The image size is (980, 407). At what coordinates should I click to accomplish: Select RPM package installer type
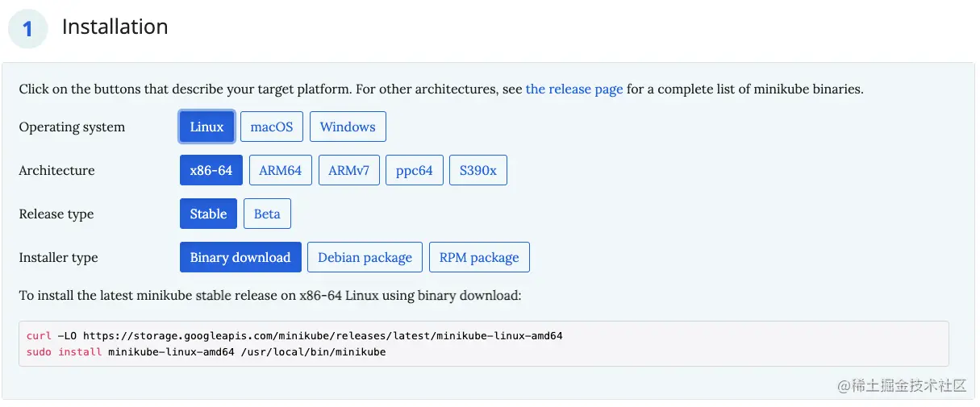pos(479,257)
